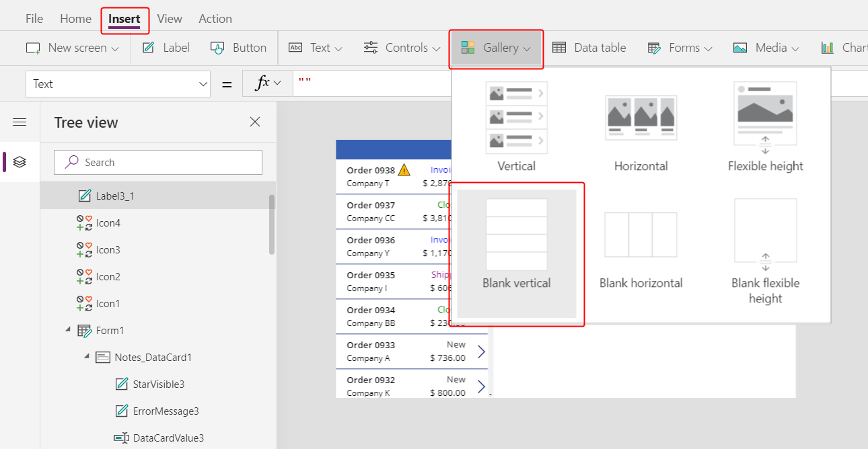Click the warning icon on Order 0938
Screen dimensions: 868x449
pos(404,170)
